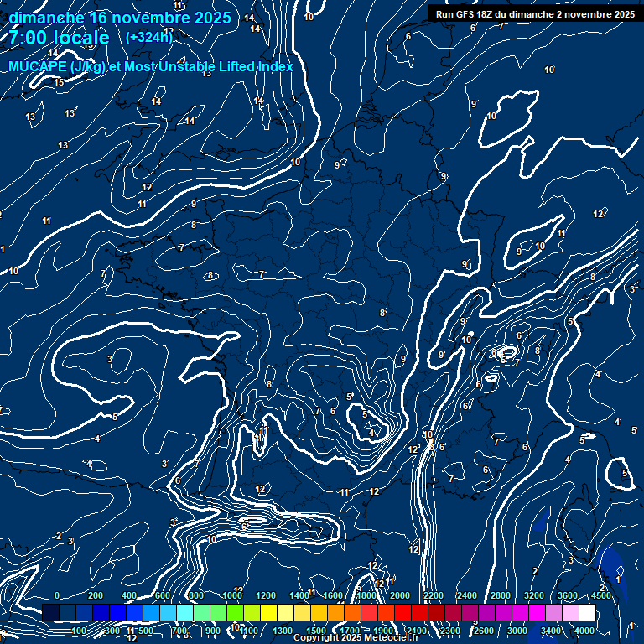Click the legend label '4500'

[601, 595]
